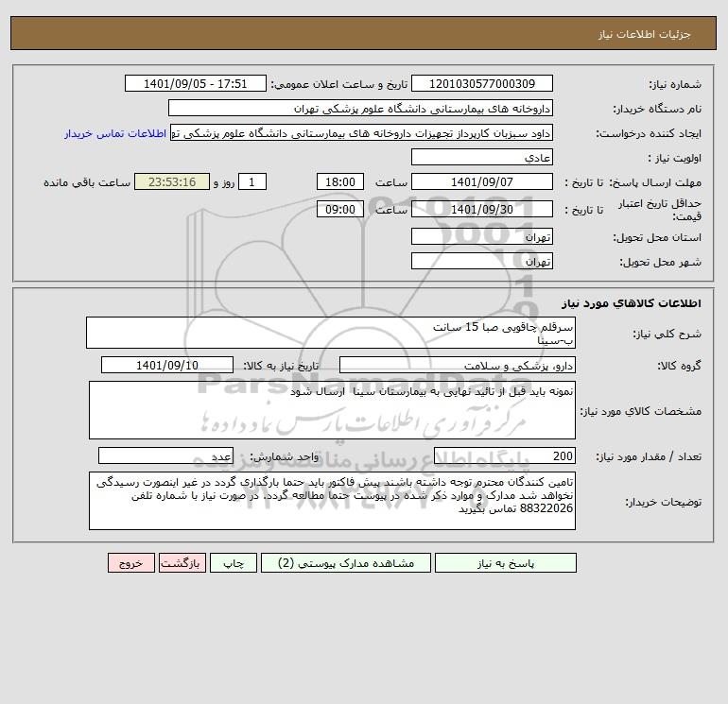Click the شرح کلی نیاز label
The height and width of the screenshot is (704, 728).
point(667,334)
